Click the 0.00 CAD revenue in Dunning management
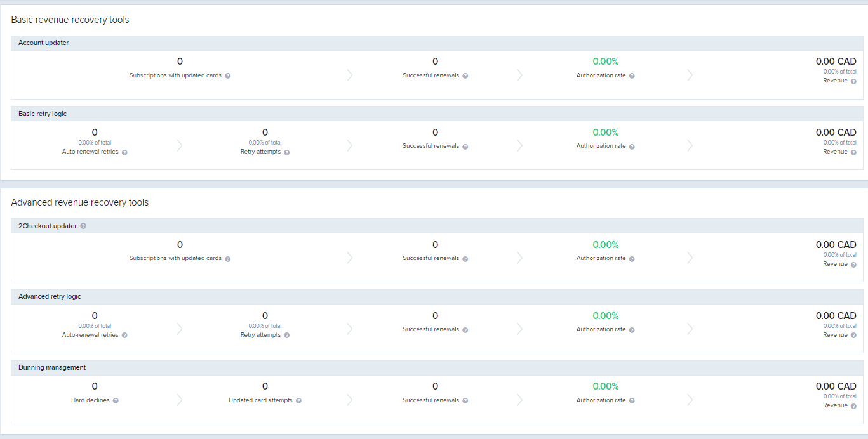Viewport: 868px width, 439px height. tap(836, 386)
